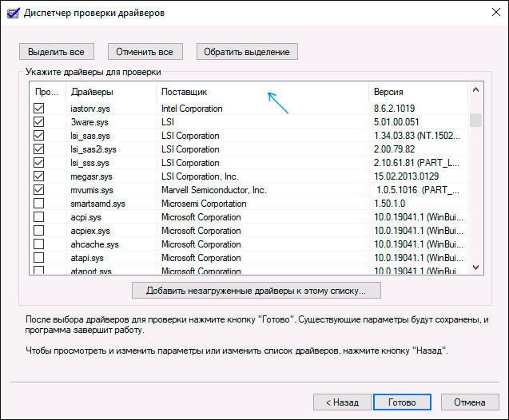Close the Driver Verifier Manager window
Image resolution: width=509 pixels, height=420 pixels.
[x=495, y=12]
